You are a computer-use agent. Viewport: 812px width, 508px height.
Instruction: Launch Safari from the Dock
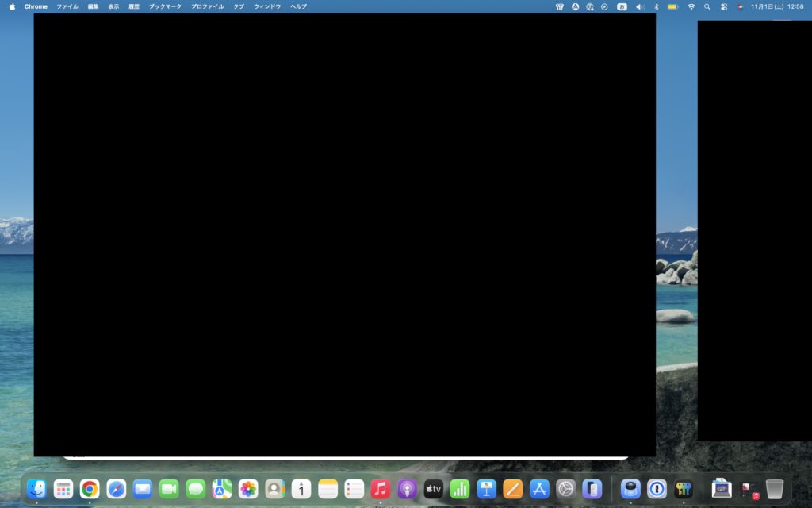[x=117, y=489]
